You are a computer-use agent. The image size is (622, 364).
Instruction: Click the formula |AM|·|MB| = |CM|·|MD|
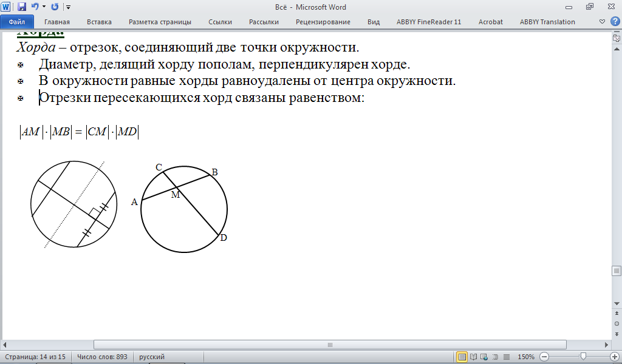point(80,132)
